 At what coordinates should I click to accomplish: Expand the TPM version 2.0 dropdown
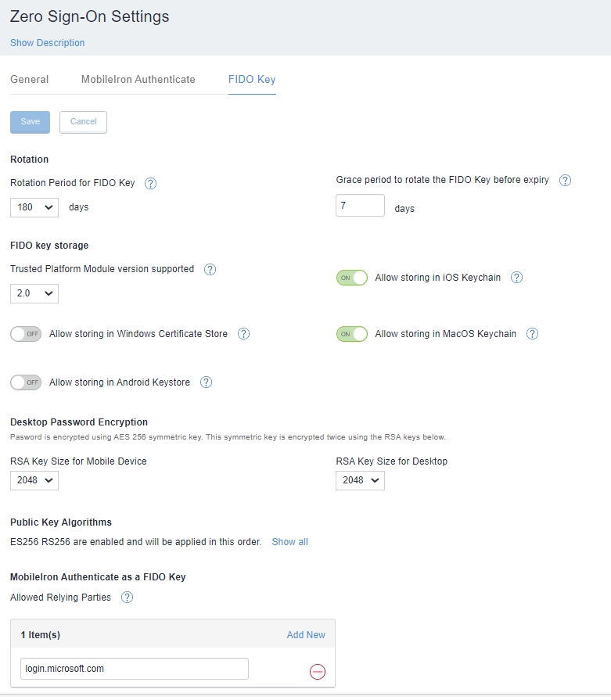point(34,293)
